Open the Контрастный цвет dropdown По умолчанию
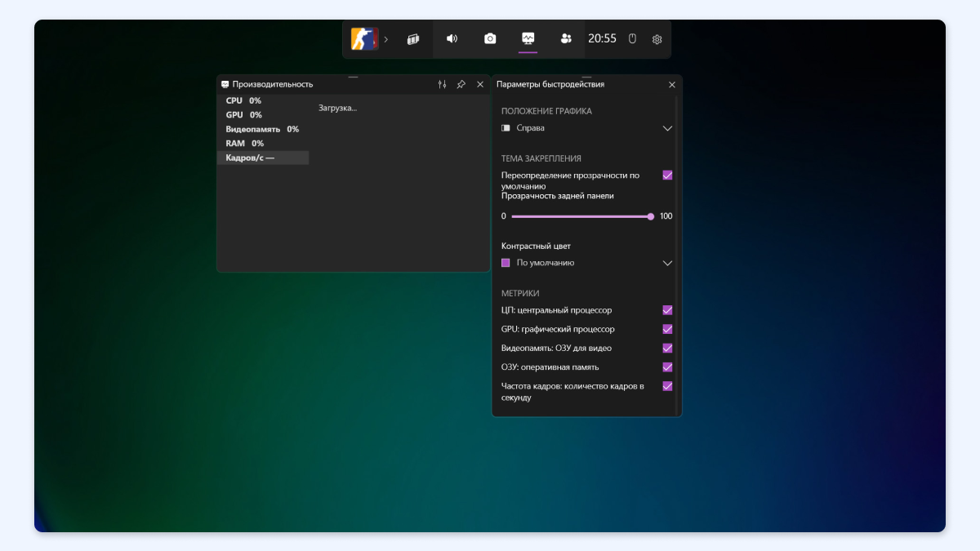Image resolution: width=980 pixels, height=551 pixels. pos(586,263)
